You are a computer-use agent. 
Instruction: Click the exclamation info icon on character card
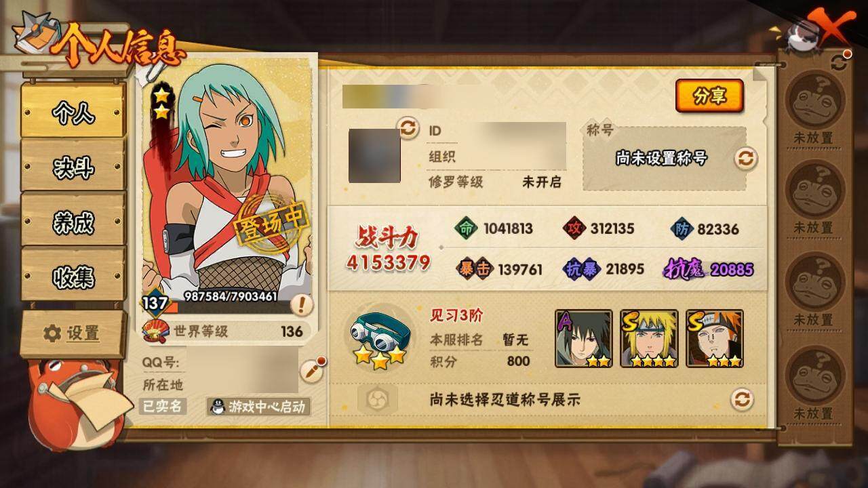tap(302, 305)
